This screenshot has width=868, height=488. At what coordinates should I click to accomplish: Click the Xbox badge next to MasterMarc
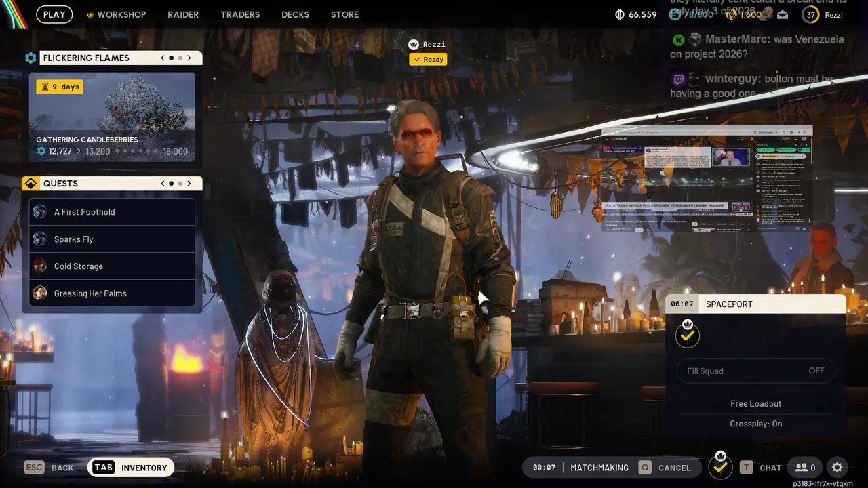(x=678, y=39)
